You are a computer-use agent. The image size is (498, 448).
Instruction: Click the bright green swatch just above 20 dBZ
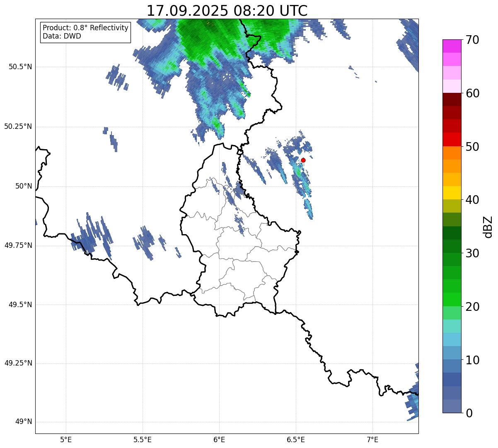(452, 299)
